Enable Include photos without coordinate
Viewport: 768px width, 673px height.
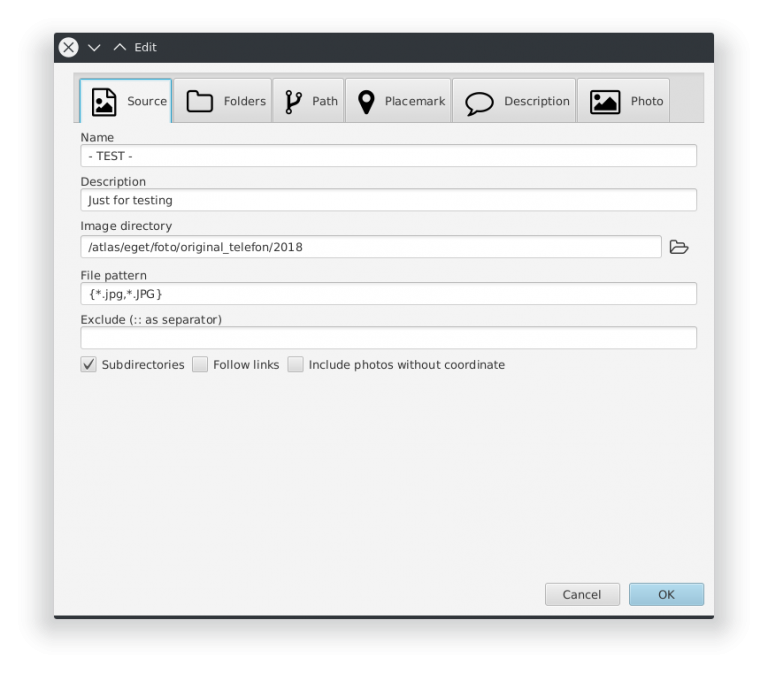(295, 364)
